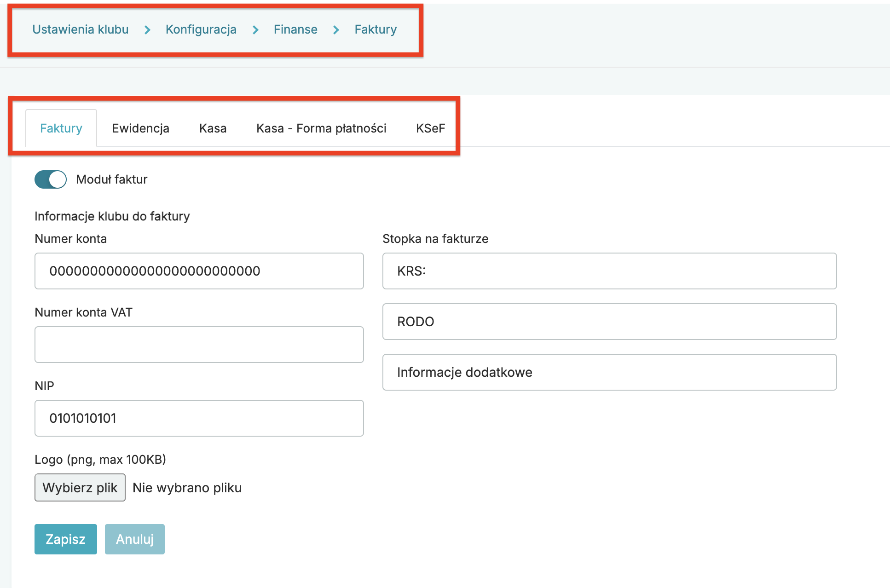Click the NIP input field

click(199, 418)
